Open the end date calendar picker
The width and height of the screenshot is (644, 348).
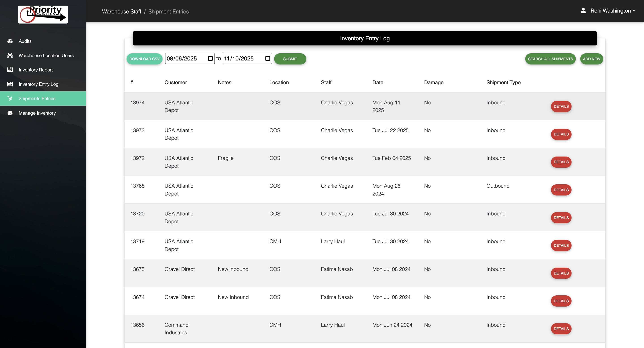(x=267, y=58)
